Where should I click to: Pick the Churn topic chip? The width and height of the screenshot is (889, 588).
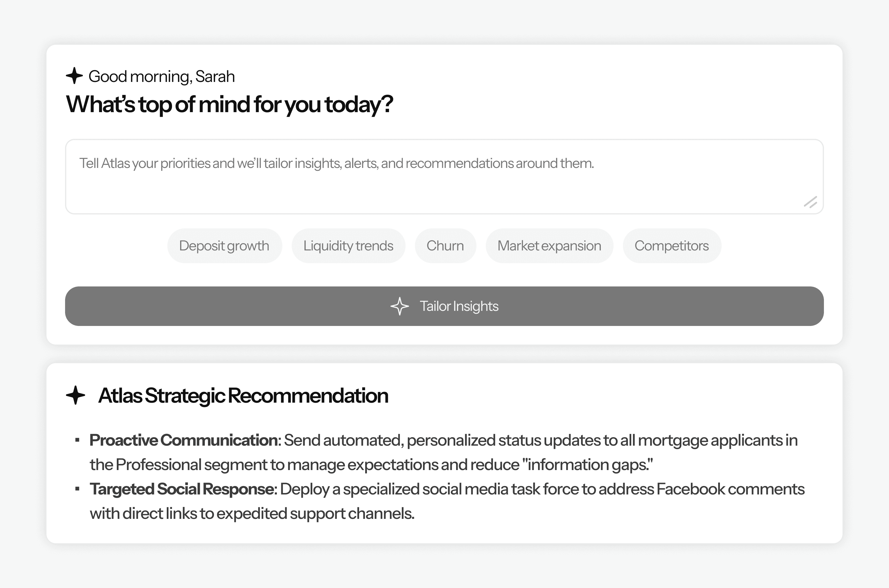pyautogui.click(x=445, y=245)
